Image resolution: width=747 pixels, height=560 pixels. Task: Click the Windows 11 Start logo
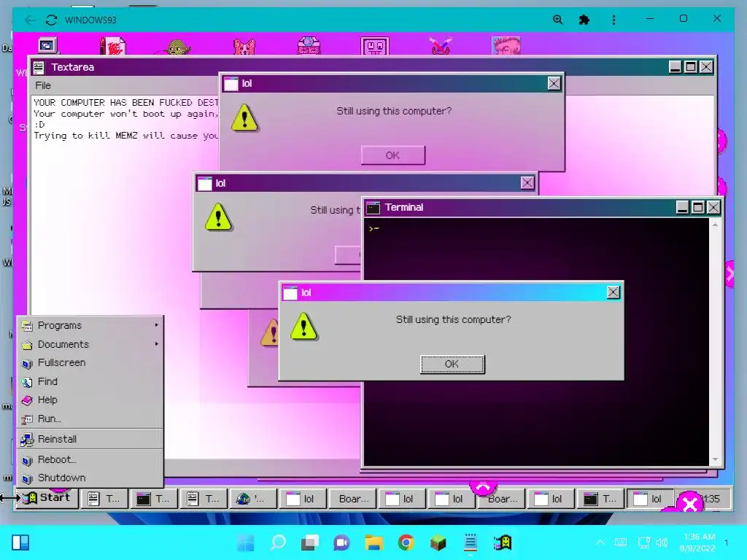click(x=246, y=542)
